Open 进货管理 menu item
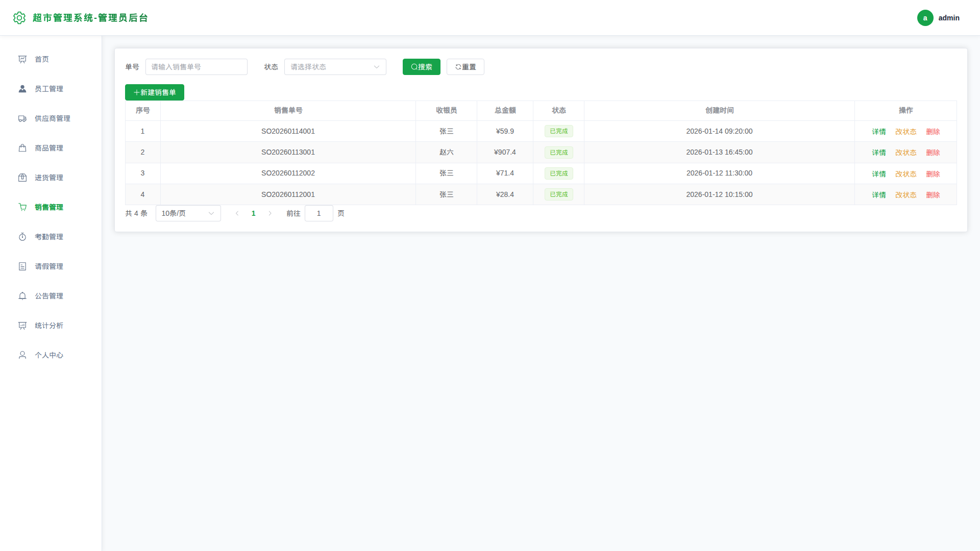Image resolution: width=980 pixels, height=551 pixels. tap(51, 178)
